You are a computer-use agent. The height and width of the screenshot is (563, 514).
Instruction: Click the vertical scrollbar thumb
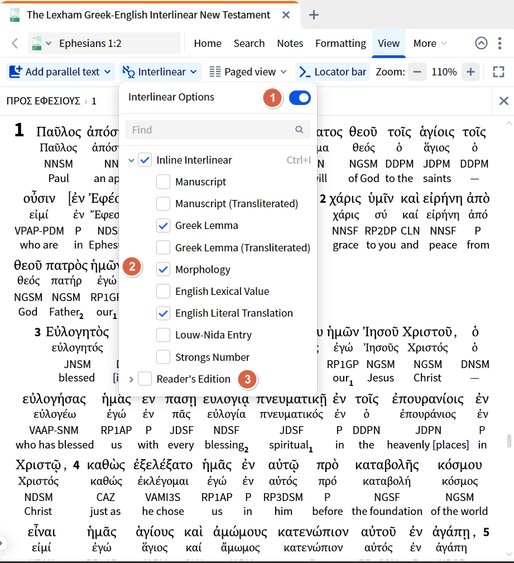click(509, 441)
